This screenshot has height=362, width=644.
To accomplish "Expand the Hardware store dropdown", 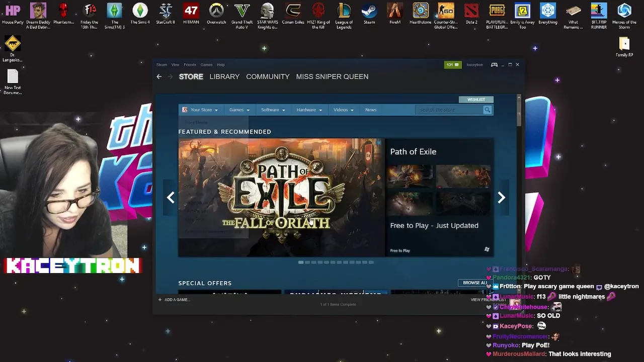I will pos(309,110).
